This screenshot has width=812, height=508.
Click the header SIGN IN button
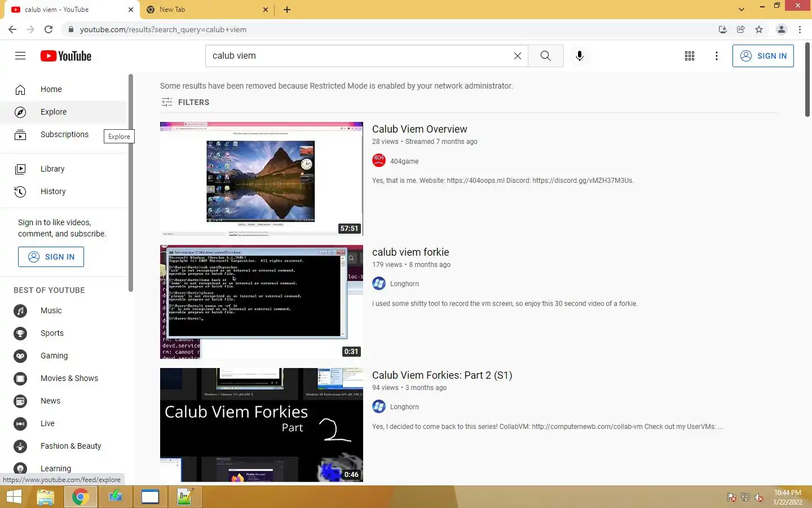(x=763, y=56)
